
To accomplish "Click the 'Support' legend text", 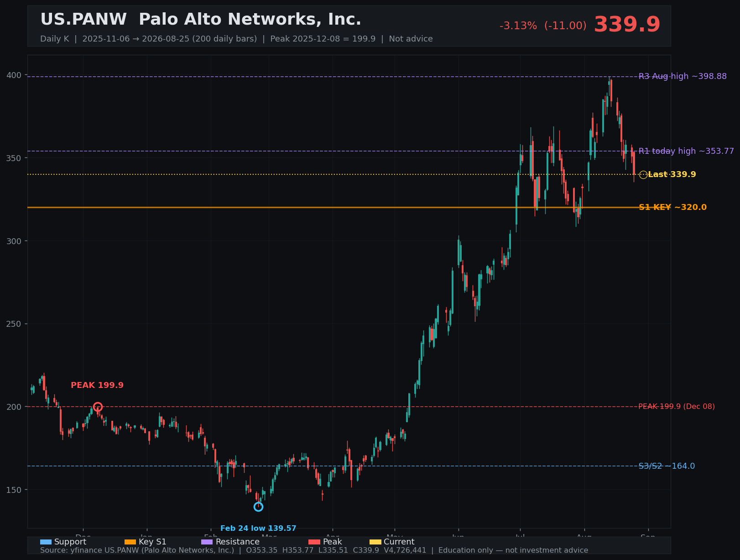I will coord(70,542).
